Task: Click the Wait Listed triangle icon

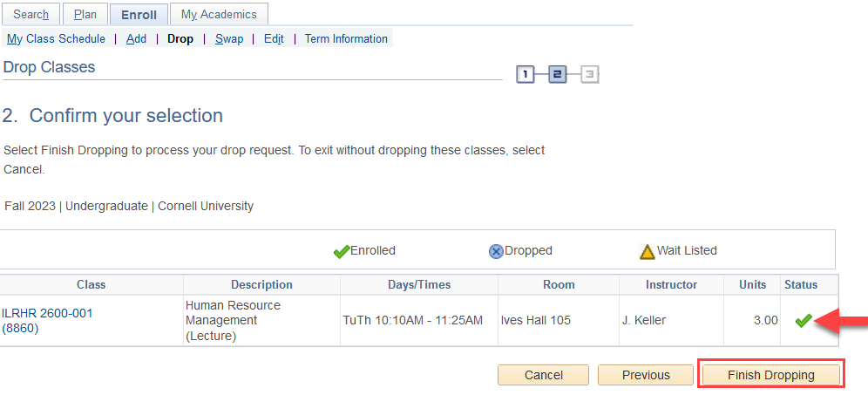Action: [647, 251]
